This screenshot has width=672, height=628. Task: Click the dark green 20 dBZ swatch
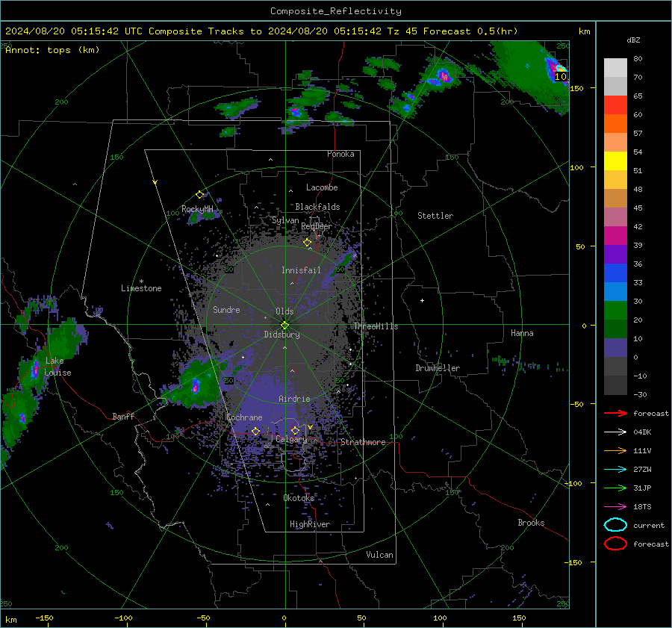coord(615,329)
